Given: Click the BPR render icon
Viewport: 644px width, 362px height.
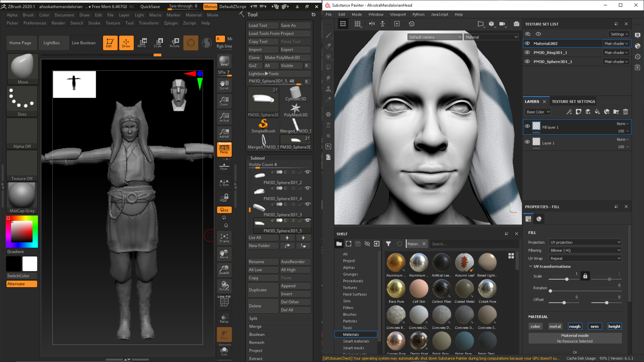Looking at the screenshot, I should (224, 61).
